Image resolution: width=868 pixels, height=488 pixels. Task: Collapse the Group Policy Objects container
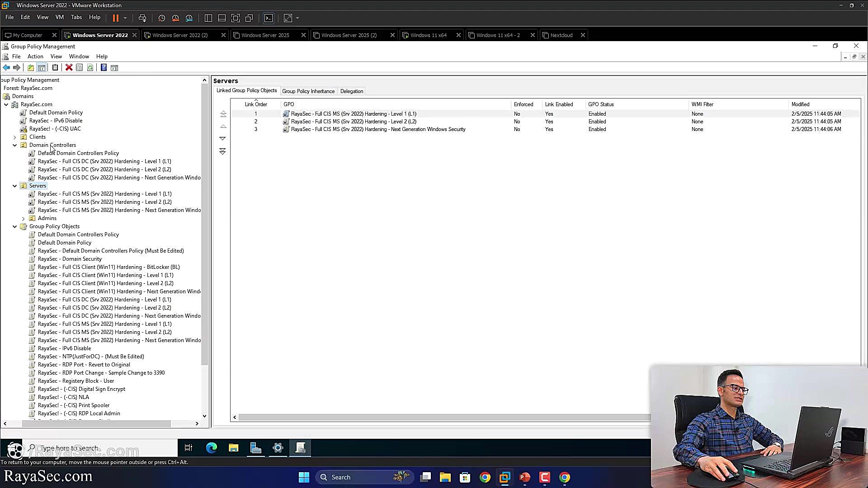[x=15, y=226]
